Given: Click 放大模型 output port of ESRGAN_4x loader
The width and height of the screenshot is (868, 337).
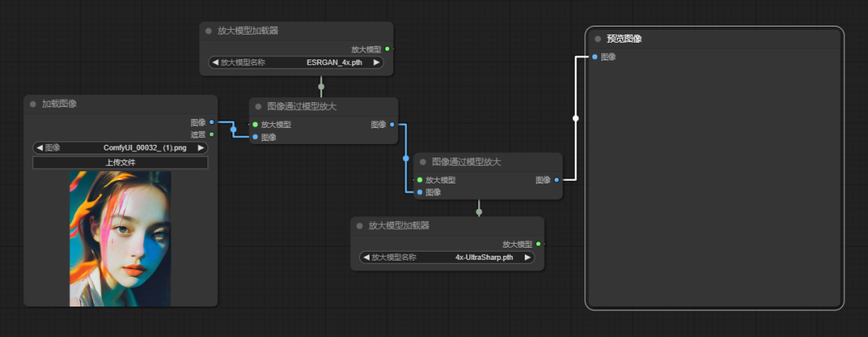Looking at the screenshot, I should click(x=387, y=49).
